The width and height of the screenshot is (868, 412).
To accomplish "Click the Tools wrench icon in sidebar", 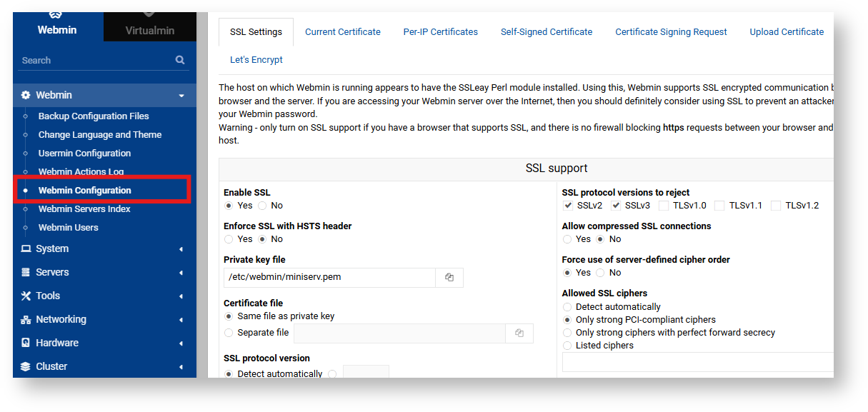I will [x=26, y=296].
